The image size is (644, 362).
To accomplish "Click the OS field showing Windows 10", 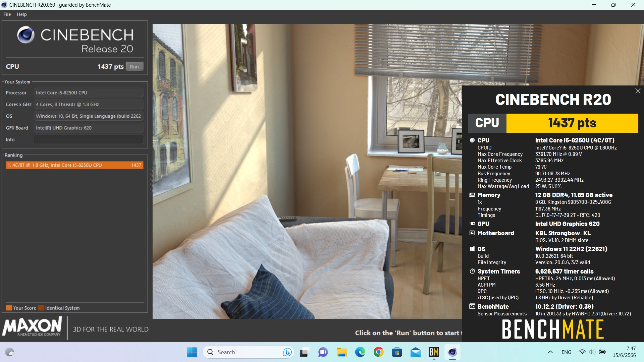I will click(x=89, y=116).
